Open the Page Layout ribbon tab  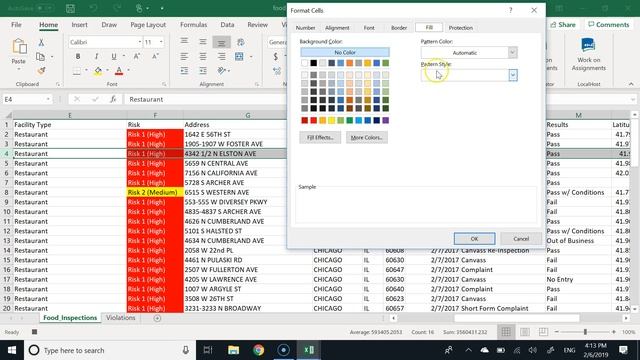[148, 25]
